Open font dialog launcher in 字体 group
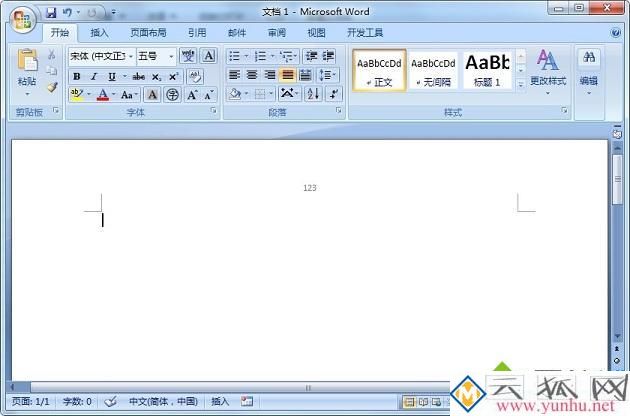The height and width of the screenshot is (416, 630). (x=214, y=110)
